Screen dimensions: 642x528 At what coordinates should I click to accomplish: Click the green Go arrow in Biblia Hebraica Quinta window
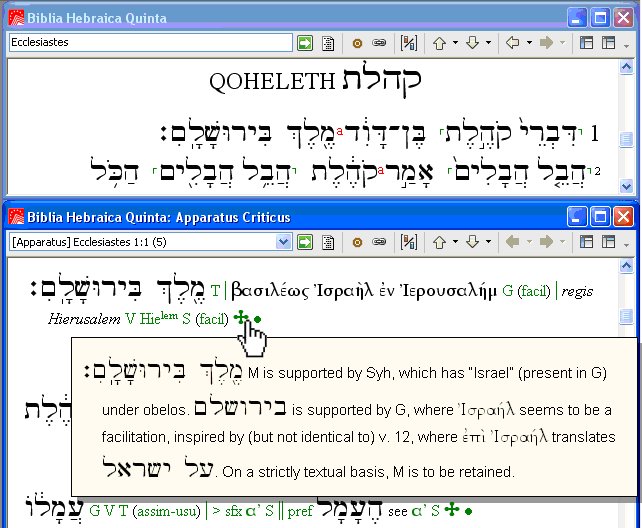tap(305, 43)
